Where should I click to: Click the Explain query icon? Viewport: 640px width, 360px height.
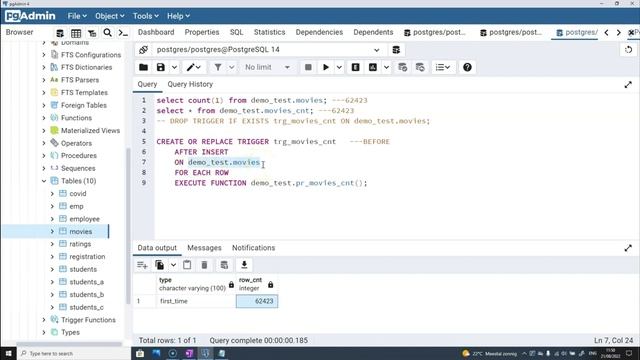point(356,67)
